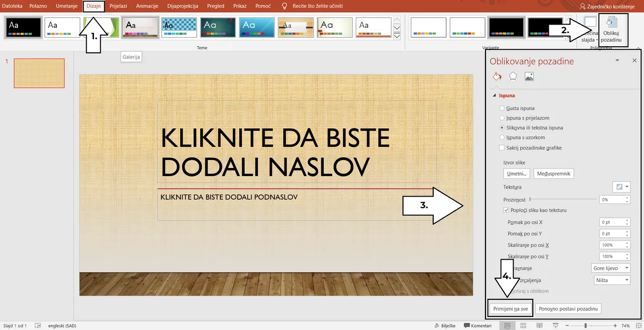Click the lightbulb Tell Me icon

point(285,6)
